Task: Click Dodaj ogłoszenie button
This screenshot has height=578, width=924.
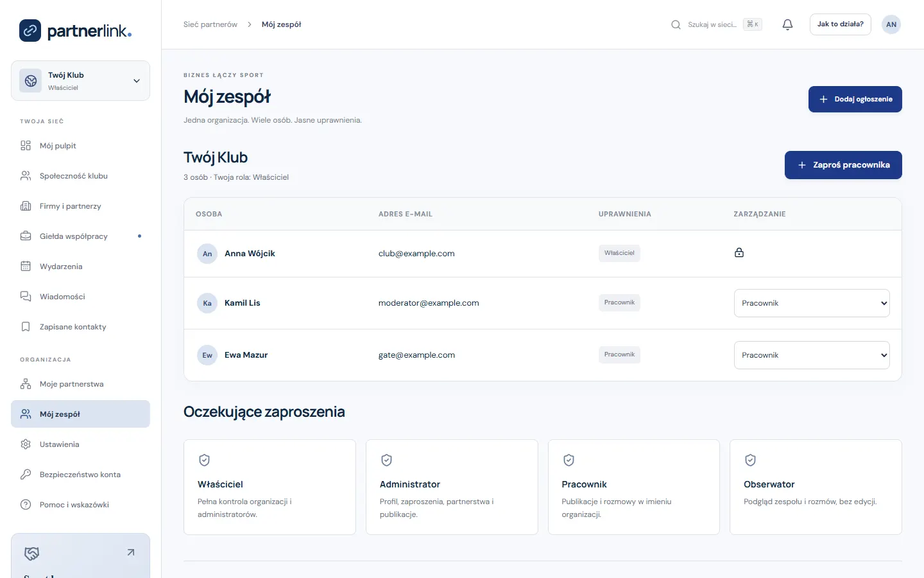Action: tap(855, 99)
